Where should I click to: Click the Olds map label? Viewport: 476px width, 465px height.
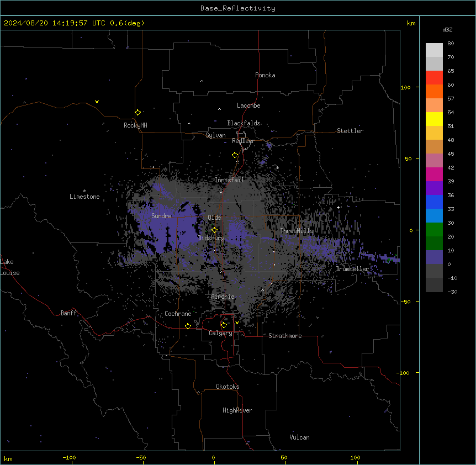(214, 218)
